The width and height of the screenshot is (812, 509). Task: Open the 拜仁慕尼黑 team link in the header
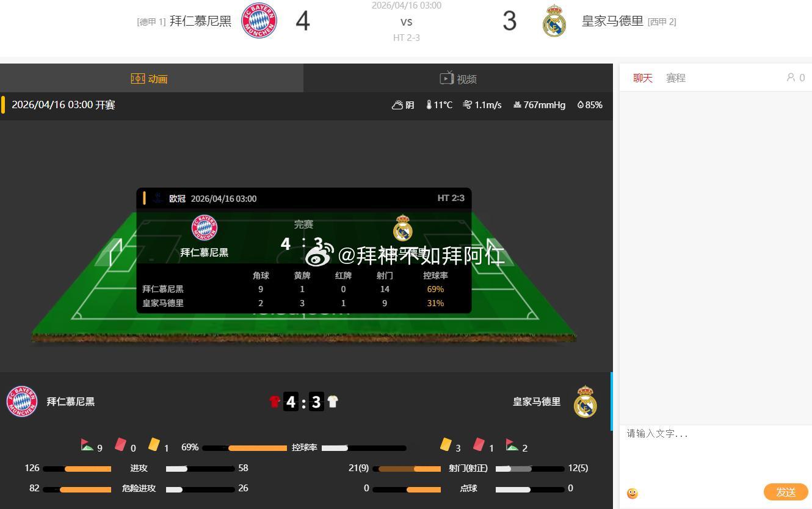[x=200, y=21]
